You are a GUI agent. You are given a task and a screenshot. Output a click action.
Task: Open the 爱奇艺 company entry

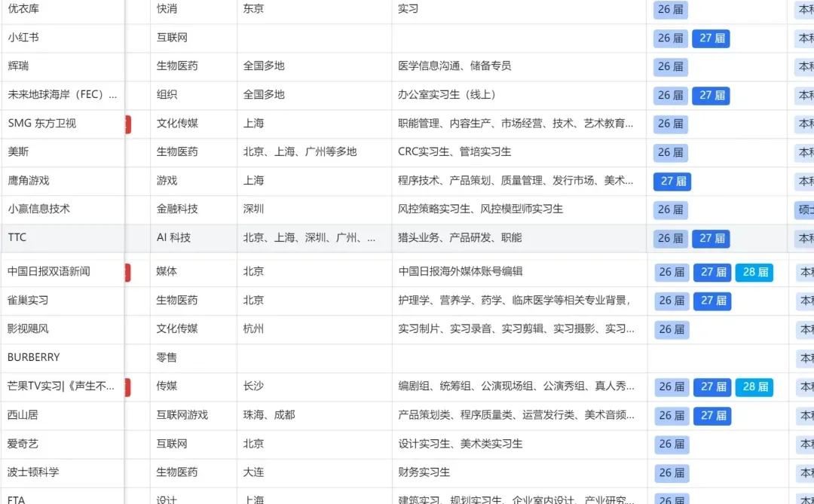[23, 443]
